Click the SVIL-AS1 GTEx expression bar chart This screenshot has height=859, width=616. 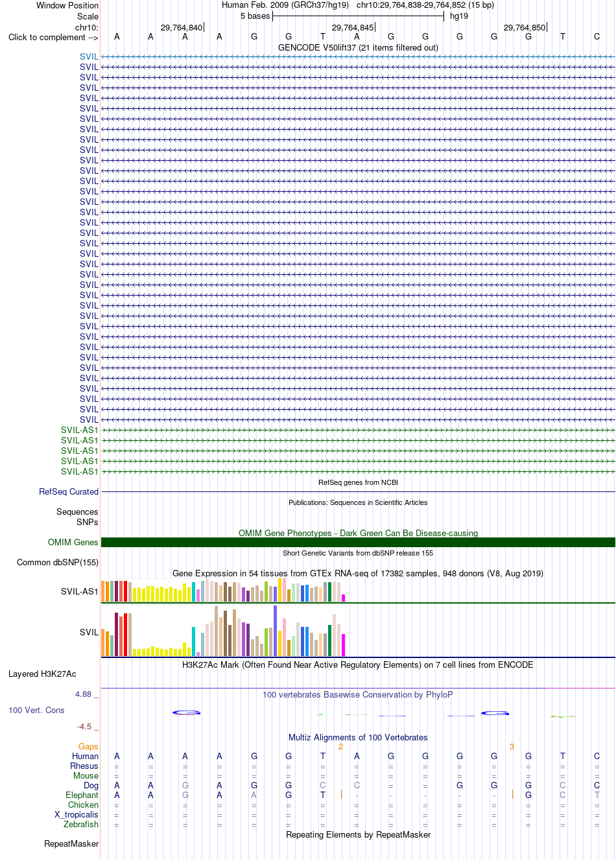tap(223, 591)
